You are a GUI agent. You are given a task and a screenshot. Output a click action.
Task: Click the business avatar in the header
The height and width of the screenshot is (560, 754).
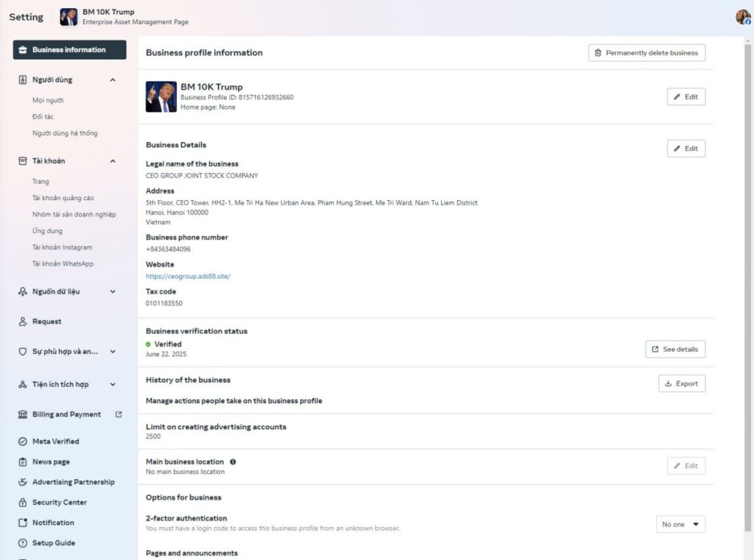68,17
